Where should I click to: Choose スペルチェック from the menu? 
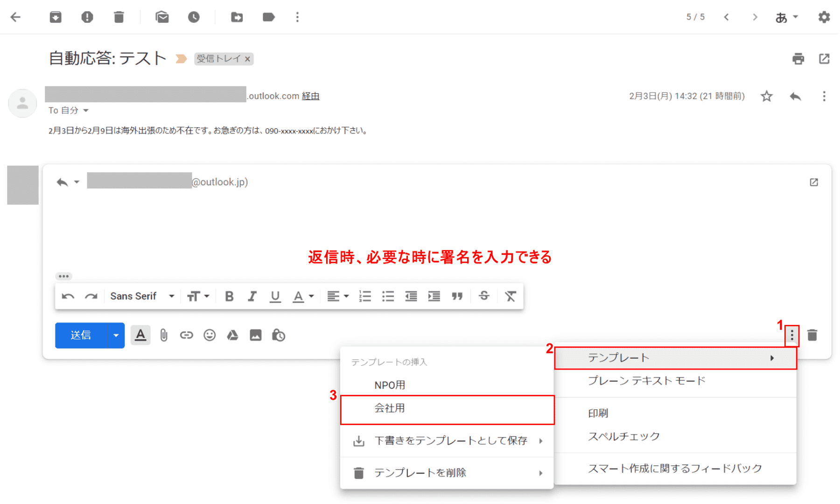[675, 436]
